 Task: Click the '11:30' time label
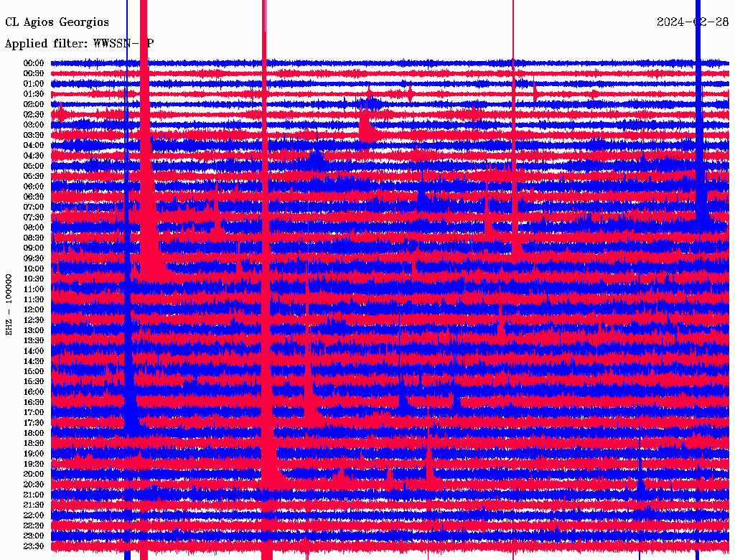[x=34, y=299]
